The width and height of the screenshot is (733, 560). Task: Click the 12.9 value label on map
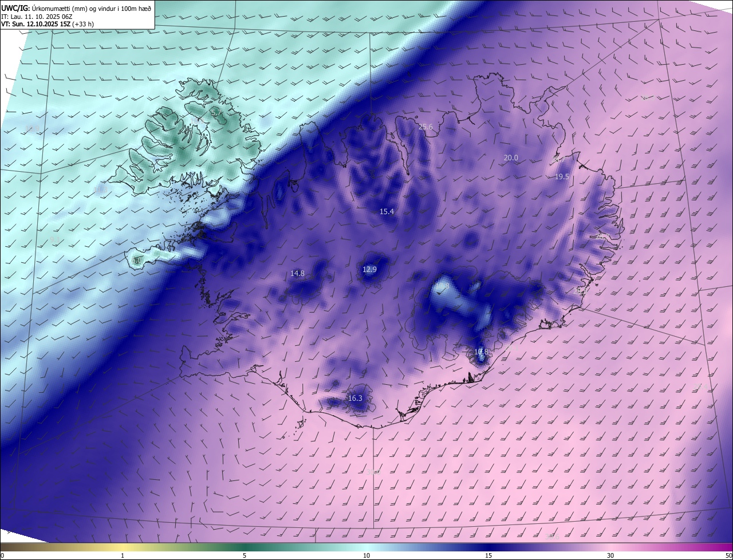click(x=370, y=270)
